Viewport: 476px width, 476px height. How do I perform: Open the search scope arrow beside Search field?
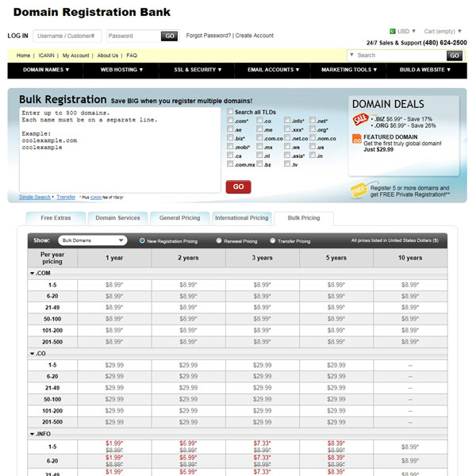coord(351,55)
